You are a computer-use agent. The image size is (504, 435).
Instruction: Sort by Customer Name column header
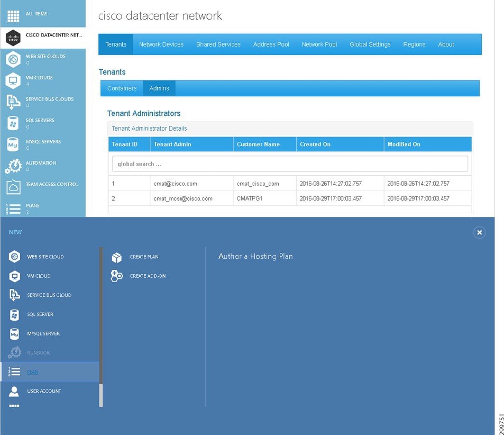click(x=264, y=144)
